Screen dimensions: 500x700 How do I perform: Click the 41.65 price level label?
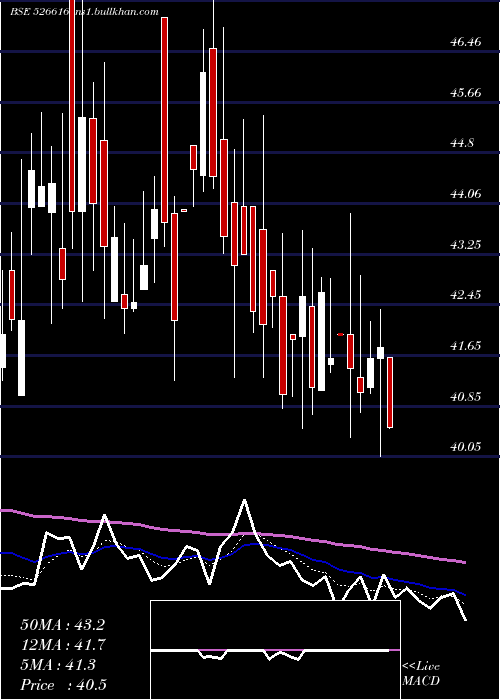(466, 346)
